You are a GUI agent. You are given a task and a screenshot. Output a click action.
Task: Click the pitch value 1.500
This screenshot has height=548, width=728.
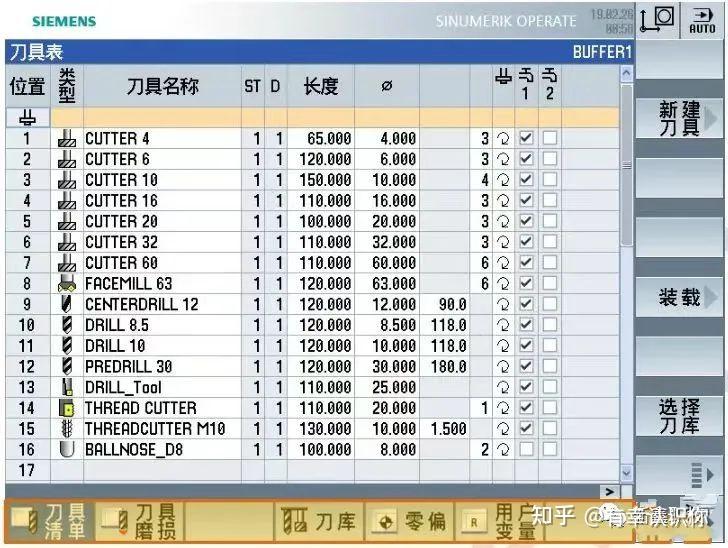[448, 429]
